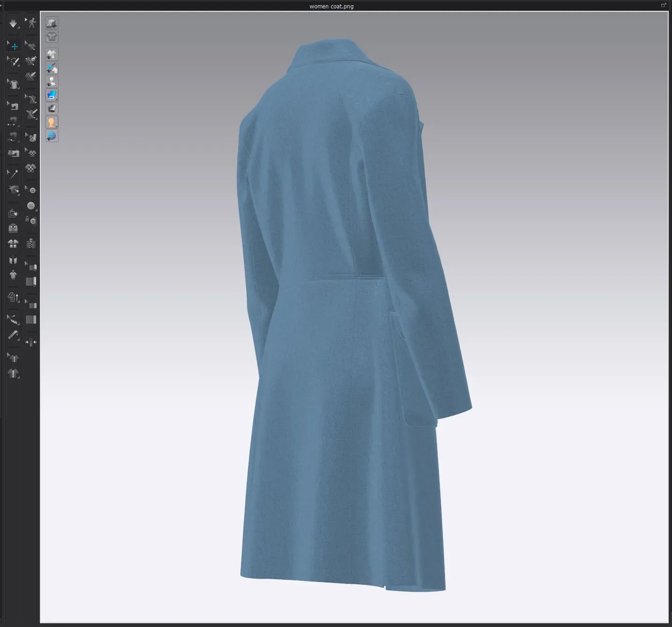Pop out the viewport window

pos(664,5)
